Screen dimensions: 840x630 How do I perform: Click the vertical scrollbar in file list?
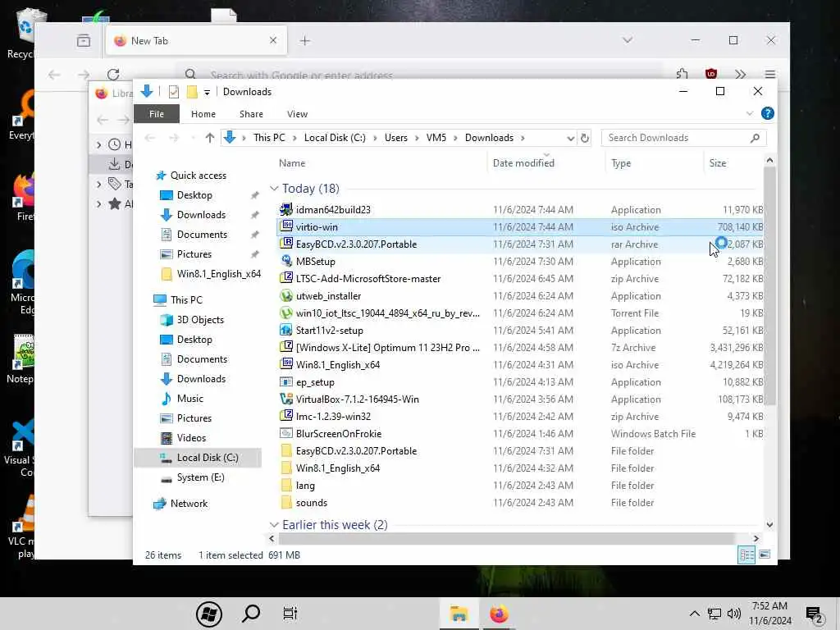point(769,286)
